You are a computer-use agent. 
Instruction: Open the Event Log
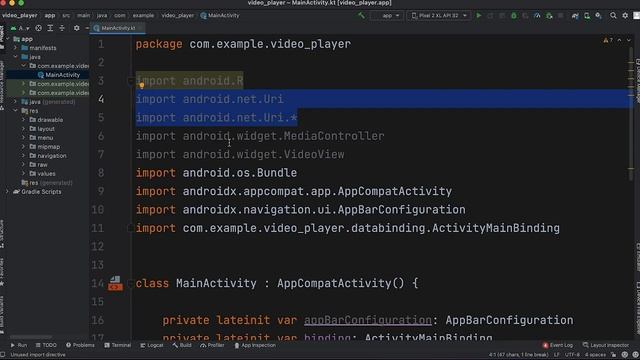(x=558, y=345)
